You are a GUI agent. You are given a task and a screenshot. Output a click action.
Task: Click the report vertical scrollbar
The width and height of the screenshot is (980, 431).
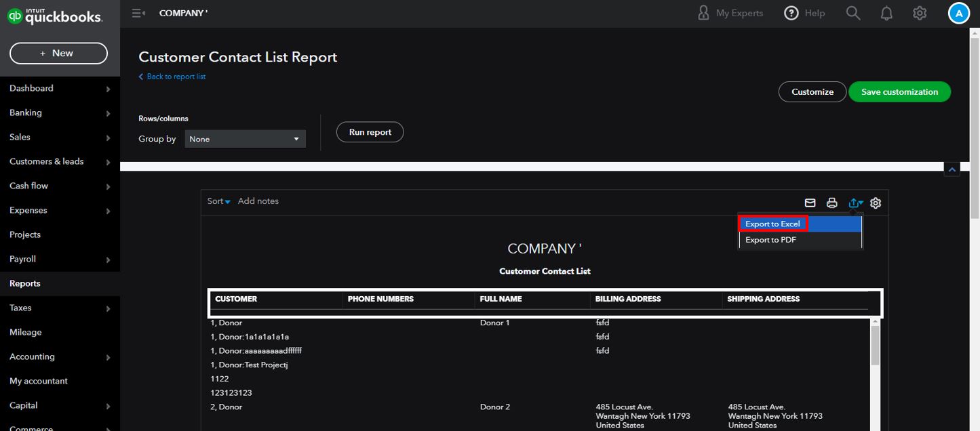click(875, 346)
